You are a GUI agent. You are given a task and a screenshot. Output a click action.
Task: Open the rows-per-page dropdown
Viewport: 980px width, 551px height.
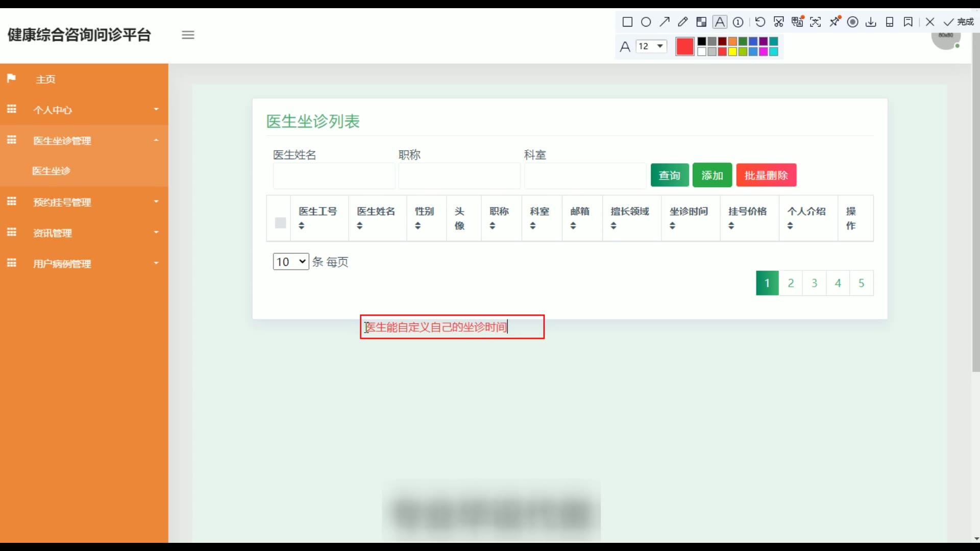click(x=290, y=262)
